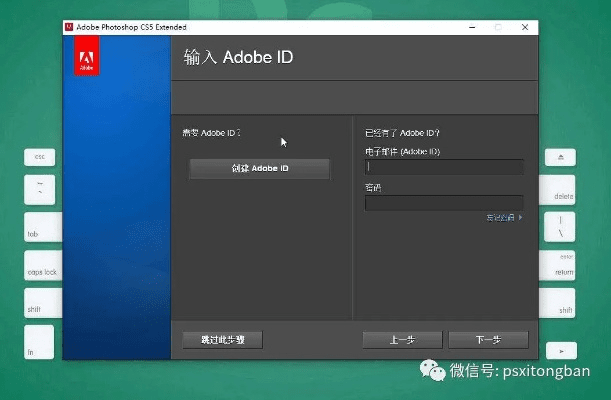Close the Adobe Photoshop CS5 installer window

(x=523, y=27)
